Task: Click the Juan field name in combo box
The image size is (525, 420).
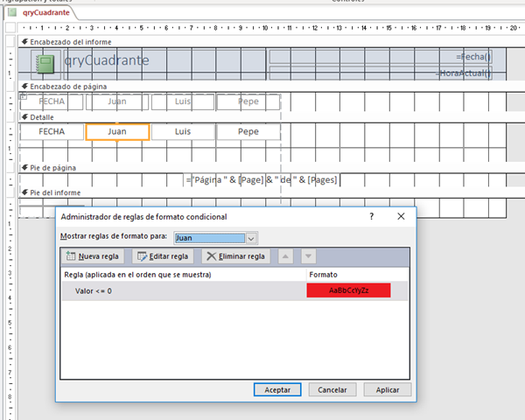Action: [x=210, y=238]
